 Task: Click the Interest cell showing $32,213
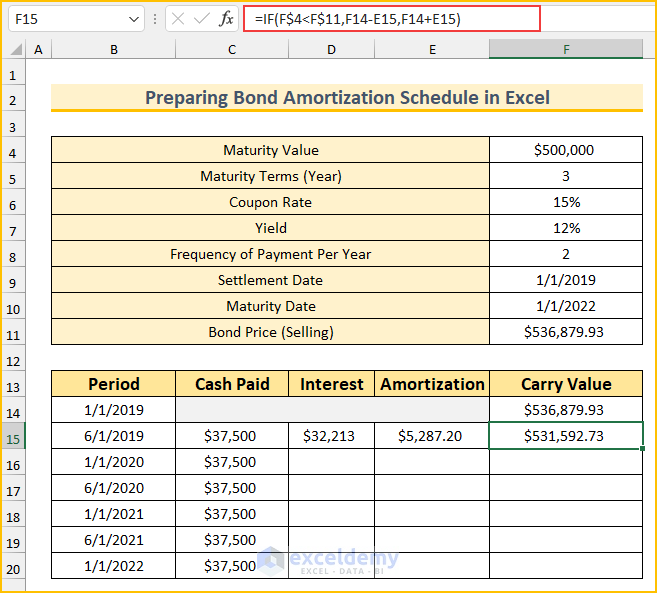[x=332, y=436]
